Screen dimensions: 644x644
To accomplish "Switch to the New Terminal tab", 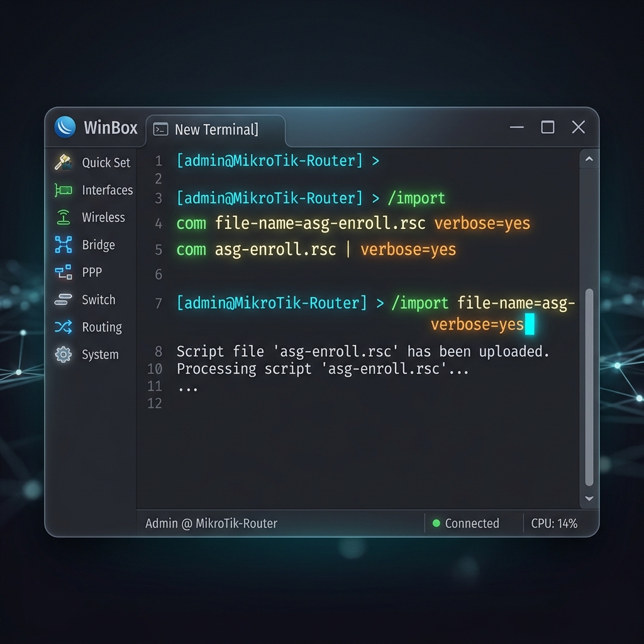I will [216, 130].
